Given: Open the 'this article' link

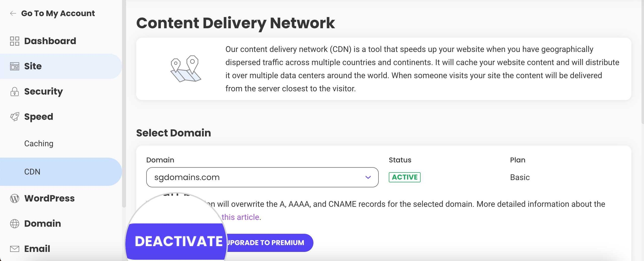Looking at the screenshot, I should pyautogui.click(x=240, y=217).
